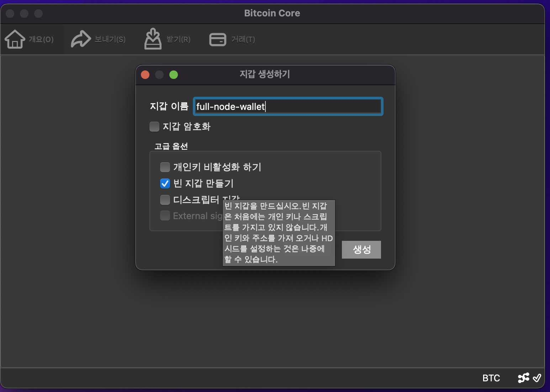Click the Bitcoin Core window title

[x=272, y=13]
